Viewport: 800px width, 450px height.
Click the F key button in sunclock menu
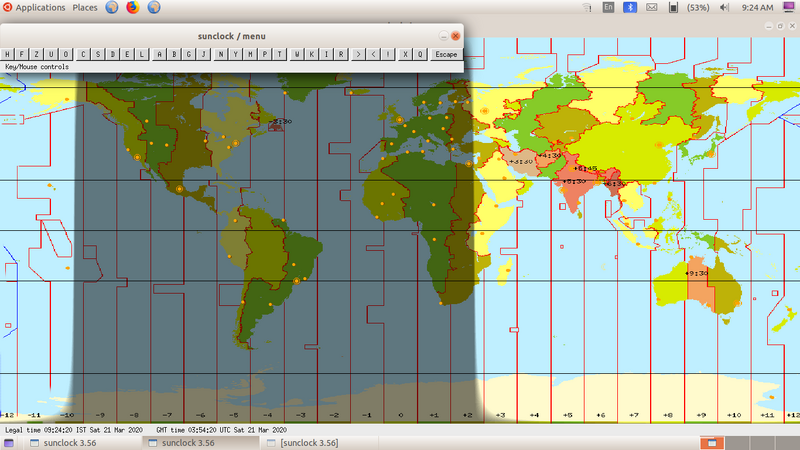point(22,54)
